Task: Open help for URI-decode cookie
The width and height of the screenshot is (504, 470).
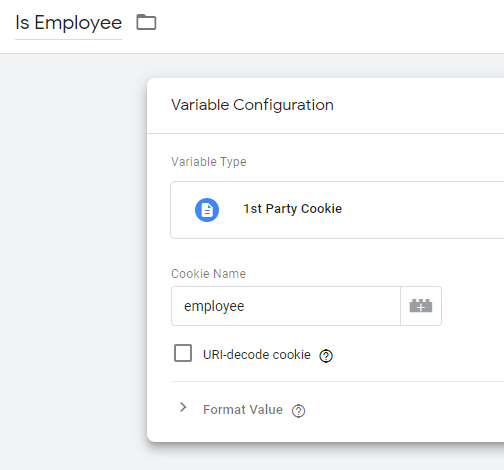Action: pos(326,356)
